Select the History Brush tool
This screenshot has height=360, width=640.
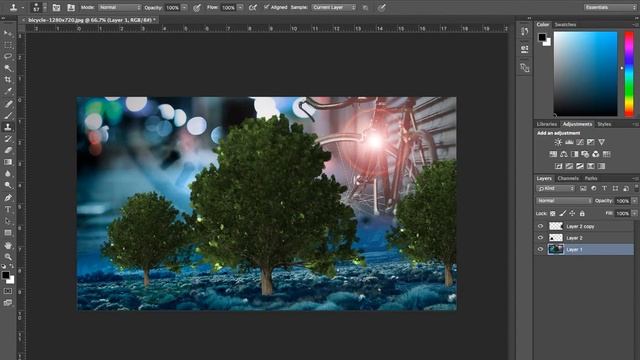8,139
